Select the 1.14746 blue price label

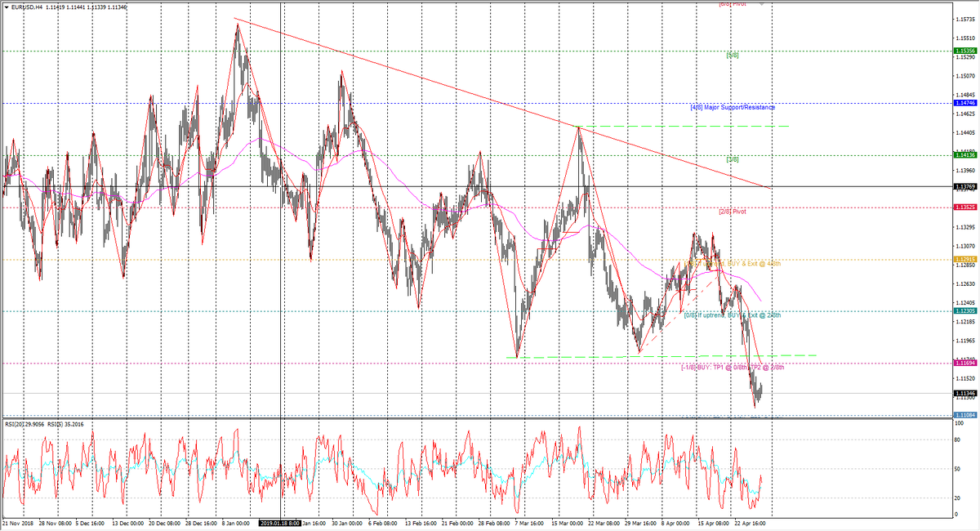[x=964, y=103]
